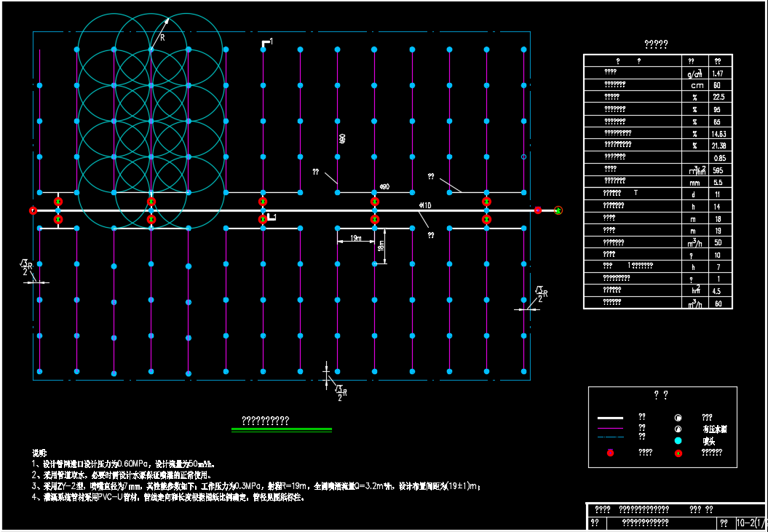Select the 1.47 value in parameter table
Viewport: 768px width, 532px height.
pos(717,74)
